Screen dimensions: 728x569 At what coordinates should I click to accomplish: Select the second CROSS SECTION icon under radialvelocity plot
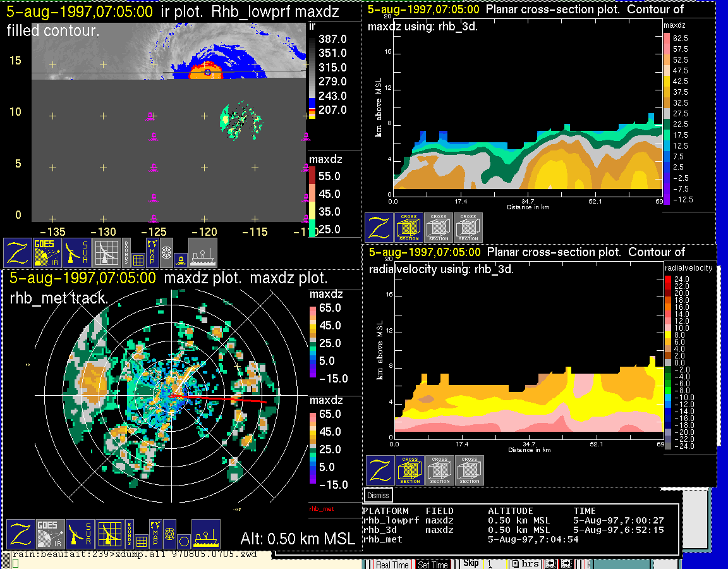[439, 470]
